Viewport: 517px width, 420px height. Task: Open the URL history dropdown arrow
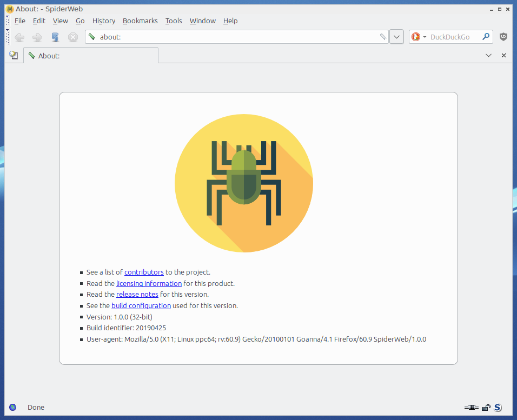(396, 37)
